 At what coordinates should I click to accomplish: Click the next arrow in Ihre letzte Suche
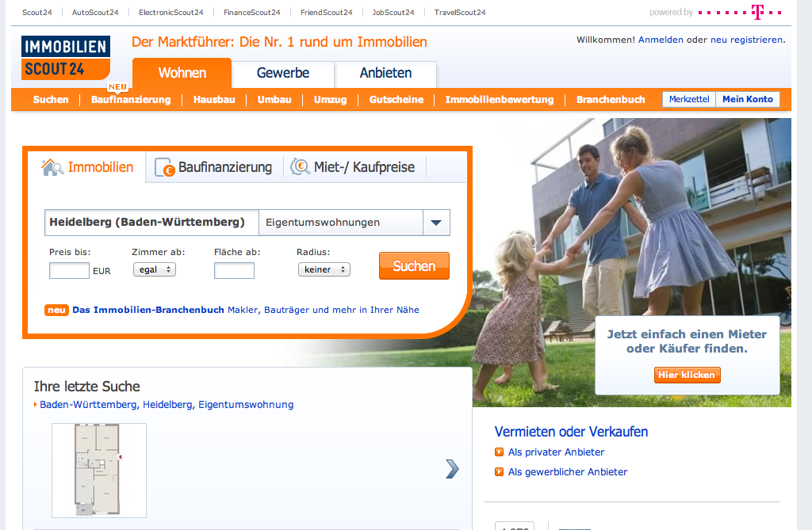pyautogui.click(x=452, y=469)
